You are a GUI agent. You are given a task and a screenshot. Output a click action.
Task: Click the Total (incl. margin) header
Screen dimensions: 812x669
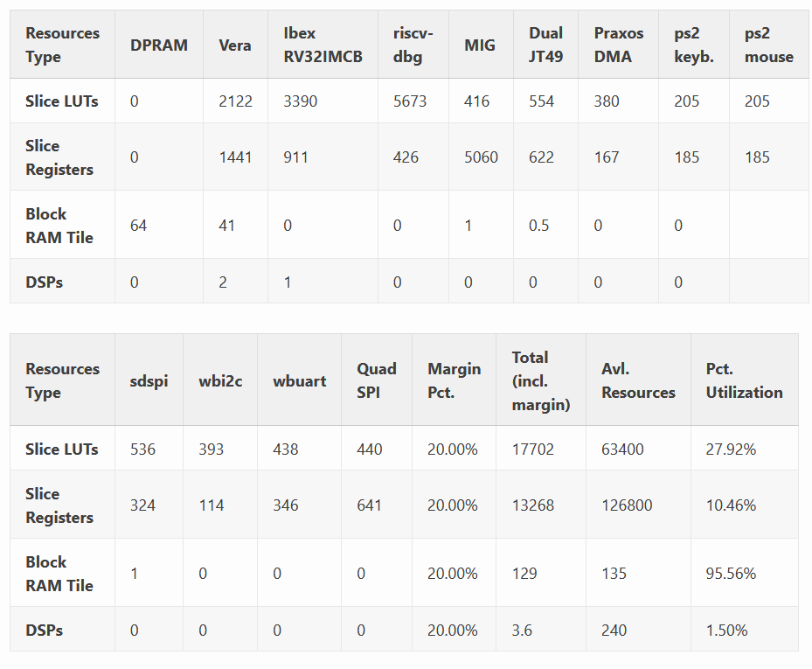click(x=540, y=380)
